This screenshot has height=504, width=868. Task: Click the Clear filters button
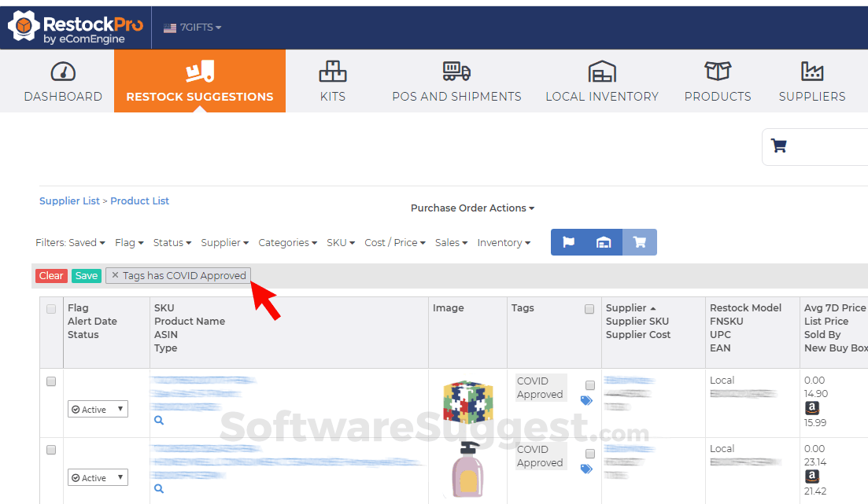tap(50, 275)
